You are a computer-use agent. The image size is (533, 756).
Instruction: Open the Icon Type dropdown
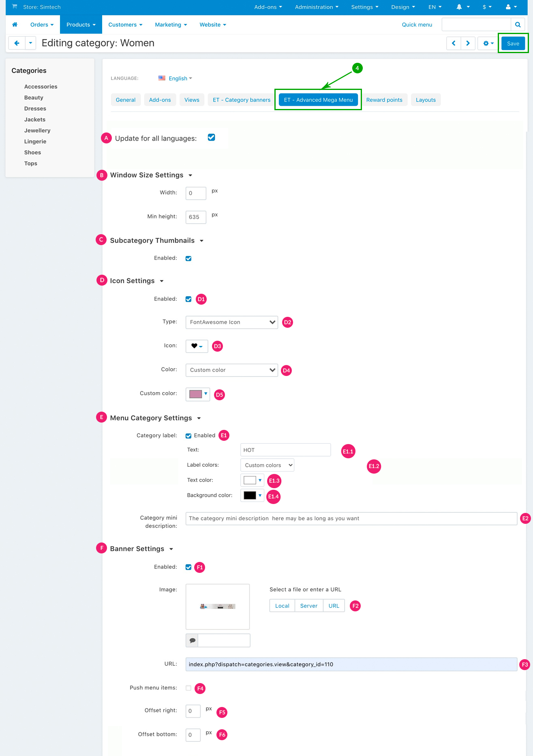coord(231,322)
